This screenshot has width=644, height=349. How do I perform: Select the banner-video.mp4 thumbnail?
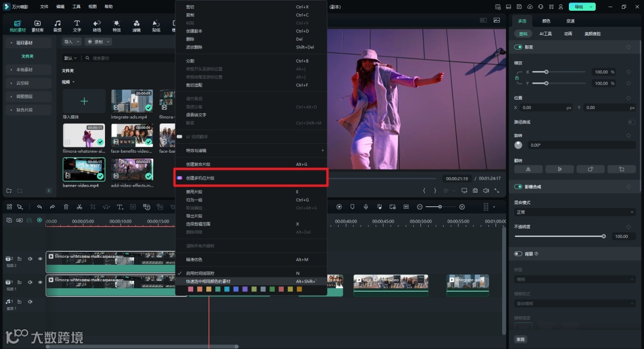(83, 169)
